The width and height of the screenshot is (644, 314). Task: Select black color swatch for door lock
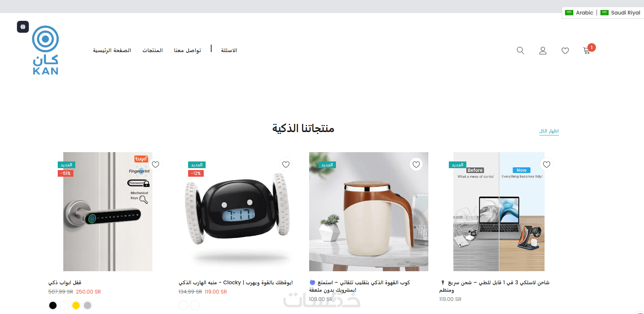point(53,305)
